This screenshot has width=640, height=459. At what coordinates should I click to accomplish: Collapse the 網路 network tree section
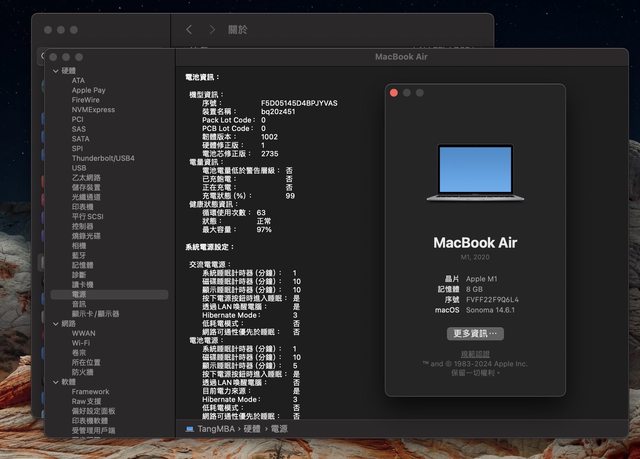[x=56, y=323]
